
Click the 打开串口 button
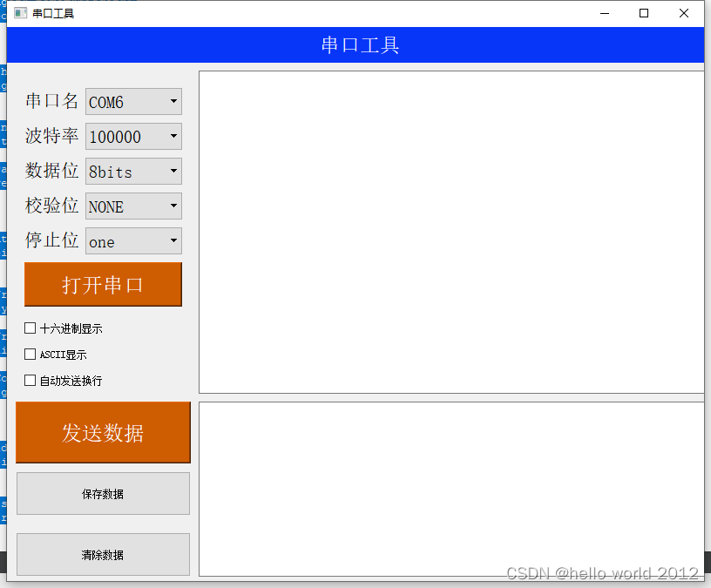[103, 284]
